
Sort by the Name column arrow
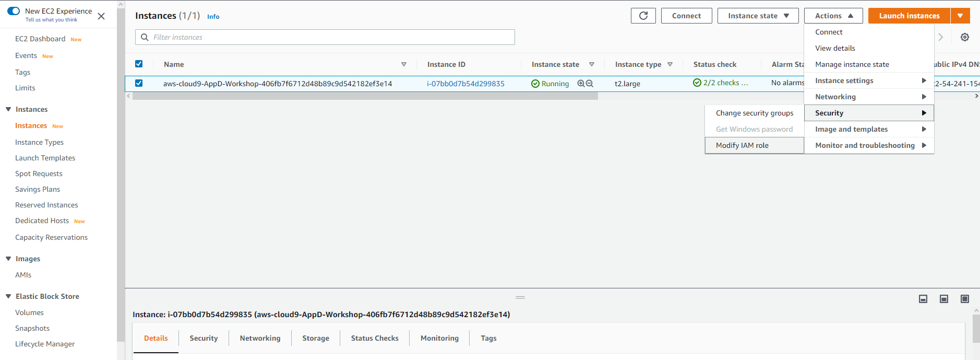pyautogui.click(x=403, y=64)
